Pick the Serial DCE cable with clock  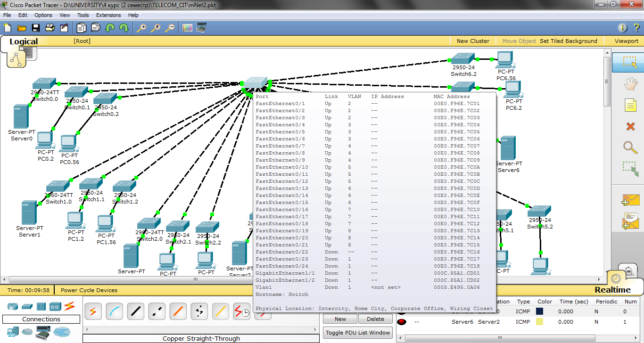coord(241,311)
